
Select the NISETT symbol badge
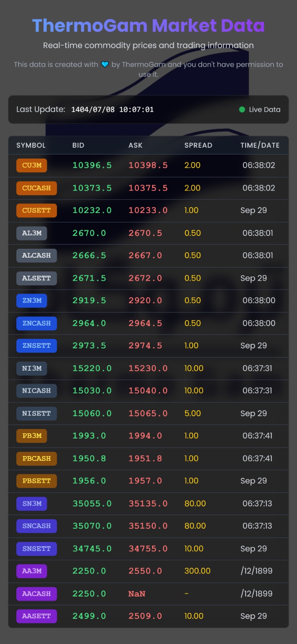coord(37,413)
